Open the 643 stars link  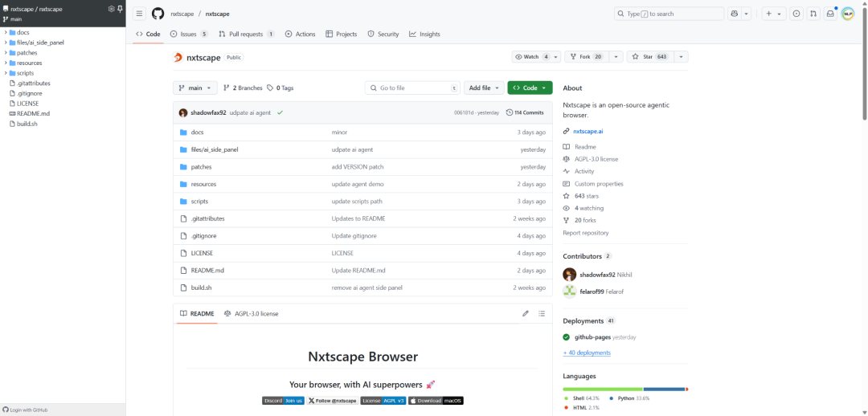(x=586, y=196)
